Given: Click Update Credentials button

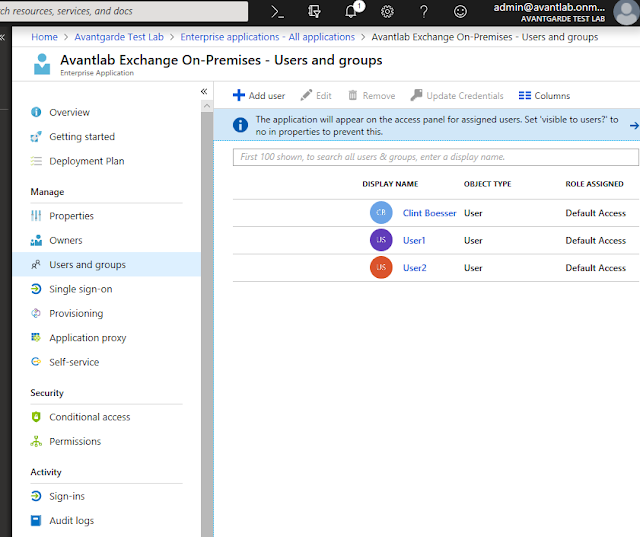Looking at the screenshot, I should [457, 95].
